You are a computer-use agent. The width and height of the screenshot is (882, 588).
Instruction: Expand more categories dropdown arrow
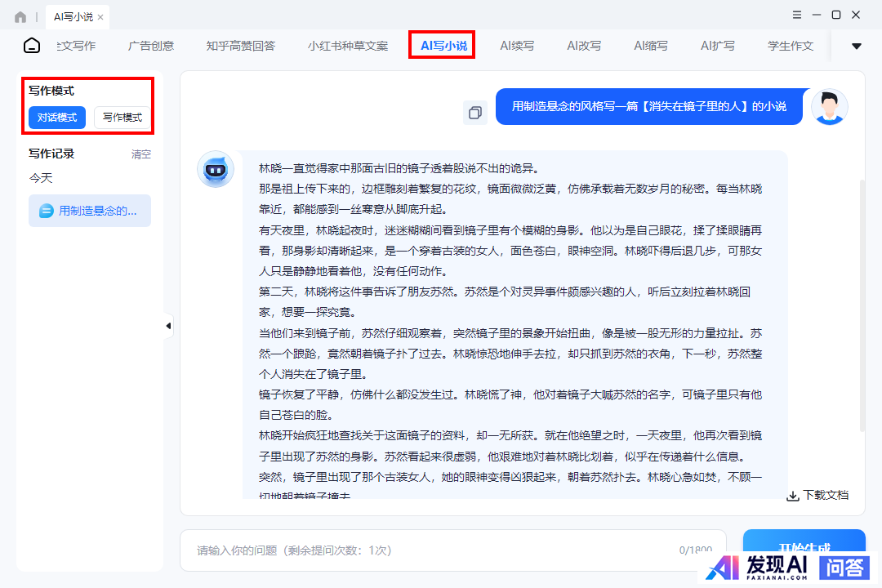(x=856, y=47)
